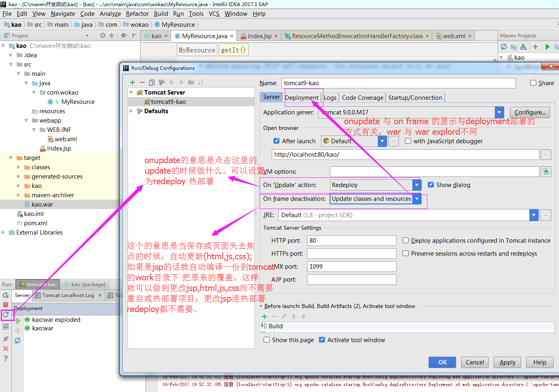Uncheck After launch checkbox
This screenshot has width=559, height=392.
point(276,141)
